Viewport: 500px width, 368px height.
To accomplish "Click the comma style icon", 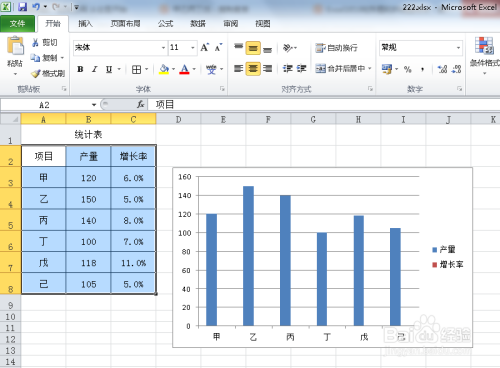I will tap(422, 69).
